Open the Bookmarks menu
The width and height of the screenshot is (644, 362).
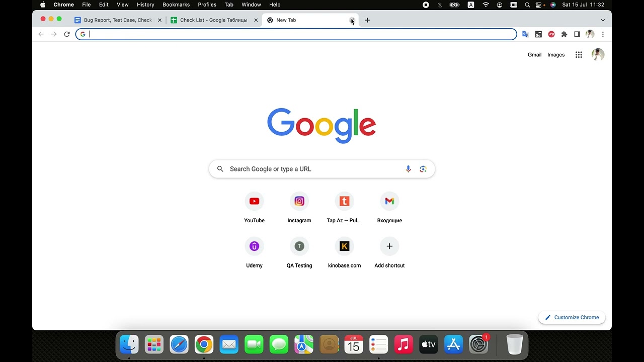click(x=176, y=5)
